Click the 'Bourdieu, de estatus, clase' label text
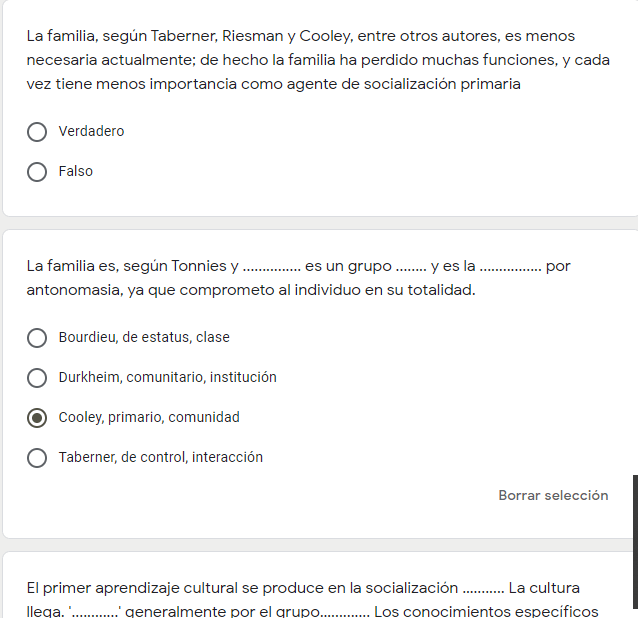638x618 pixels. click(x=144, y=338)
